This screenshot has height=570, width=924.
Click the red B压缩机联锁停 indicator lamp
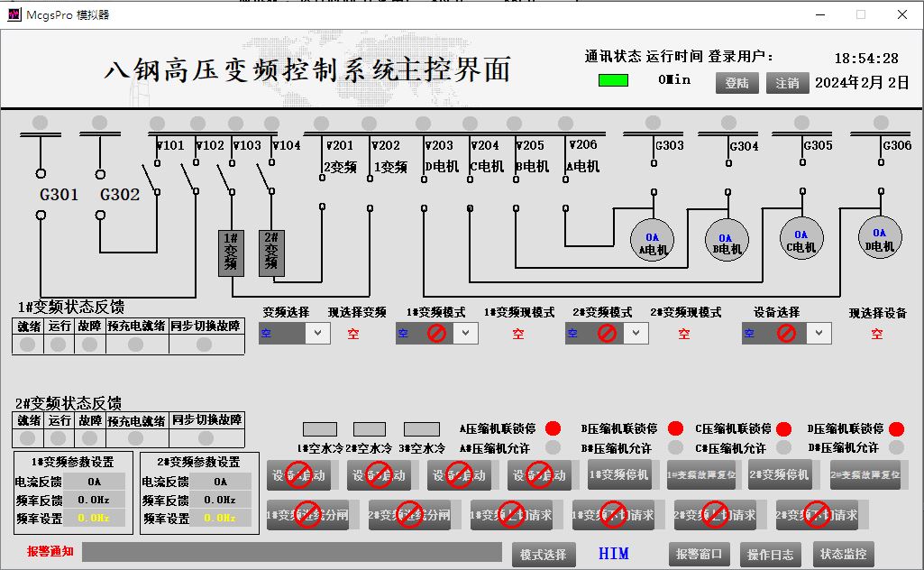[x=675, y=427]
